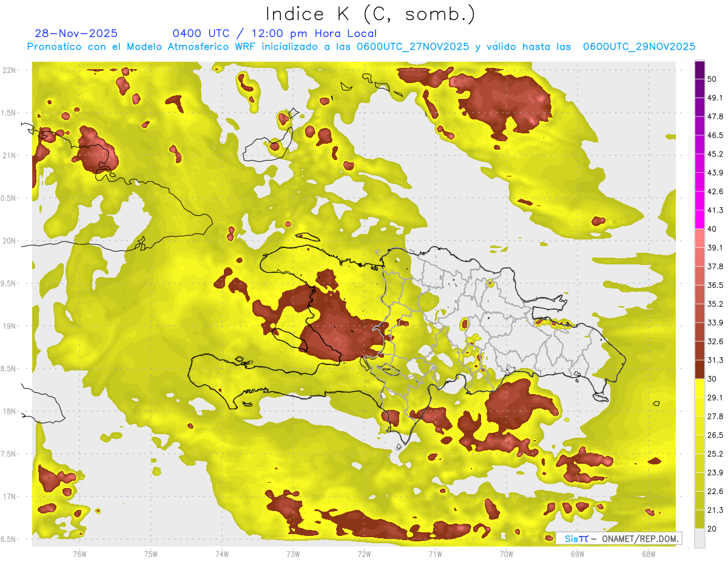Screen dimensions: 728x562
Task: Click the latitude label '22N'
Action: [x=10, y=70]
